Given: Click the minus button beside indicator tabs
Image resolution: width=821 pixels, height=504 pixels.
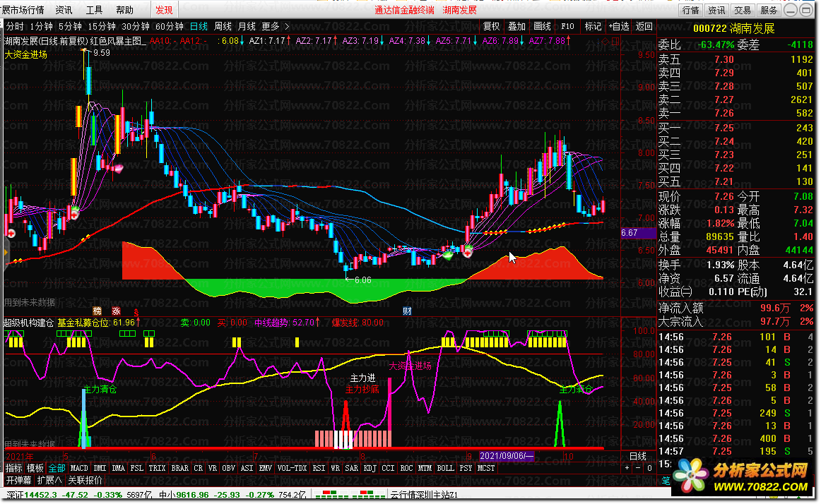Looking at the screenshot, I should coord(638,468).
